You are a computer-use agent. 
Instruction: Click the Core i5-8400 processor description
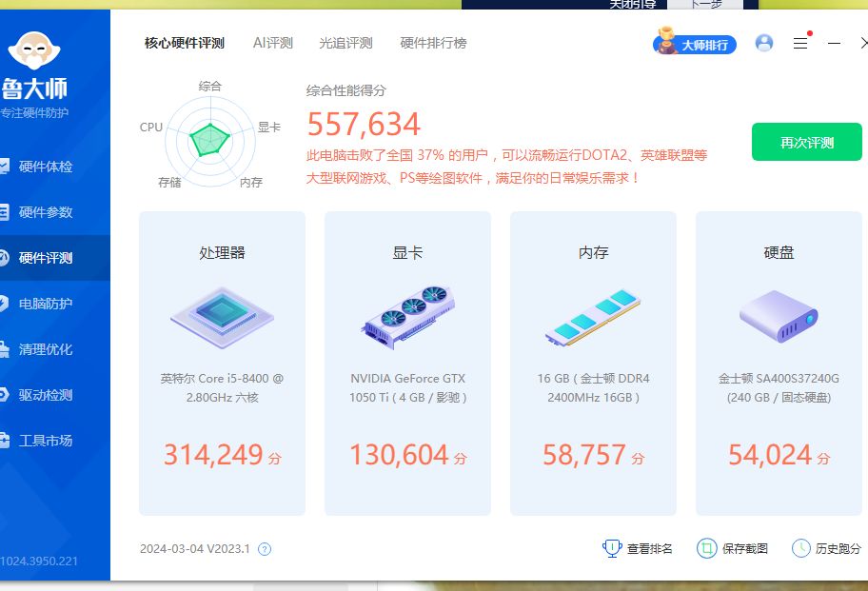click(x=222, y=388)
